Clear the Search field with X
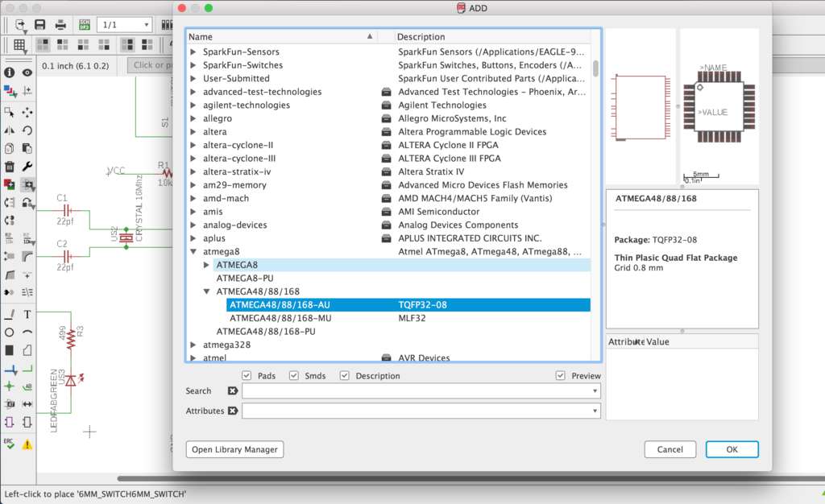Screen dimensions: 825x504 point(233,390)
